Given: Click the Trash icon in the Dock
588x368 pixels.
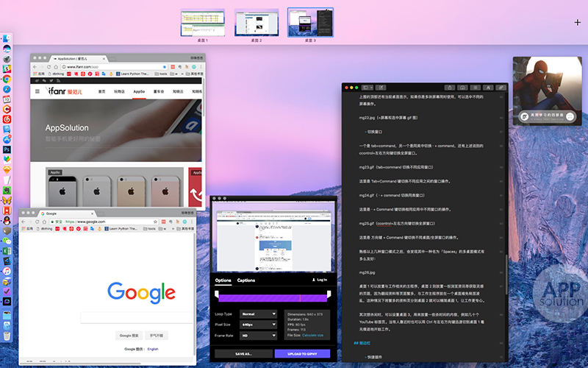Looking at the screenshot, I should pyautogui.click(x=6, y=336).
